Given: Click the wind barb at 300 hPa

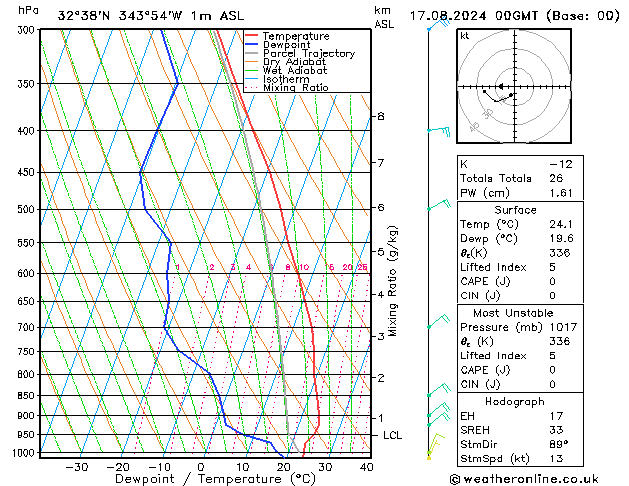Looking at the screenshot, I should coord(436,26).
